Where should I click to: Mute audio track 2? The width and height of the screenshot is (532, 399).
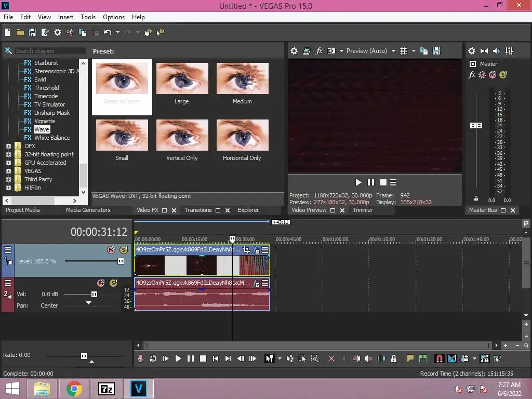coord(101,283)
